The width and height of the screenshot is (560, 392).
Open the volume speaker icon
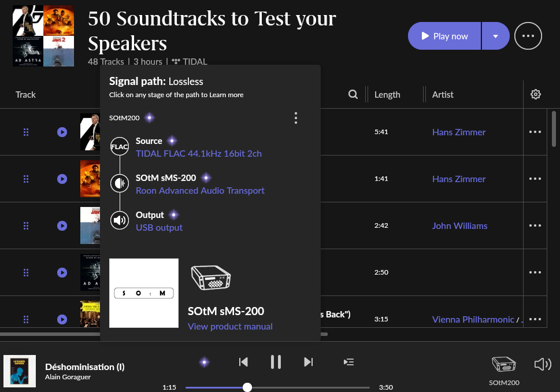(543, 364)
